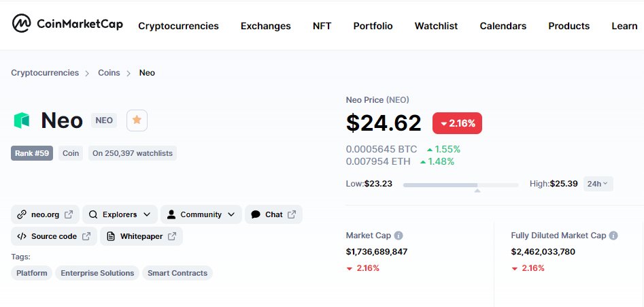Viewport: 644px width, 307px height.
Task: Open the Exchanges nav menu
Action: [x=266, y=26]
